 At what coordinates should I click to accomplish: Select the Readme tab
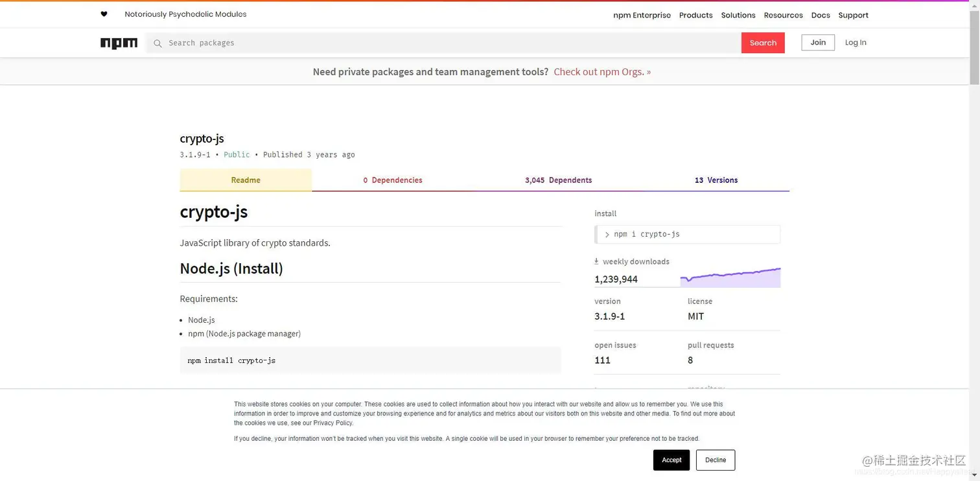pos(245,180)
